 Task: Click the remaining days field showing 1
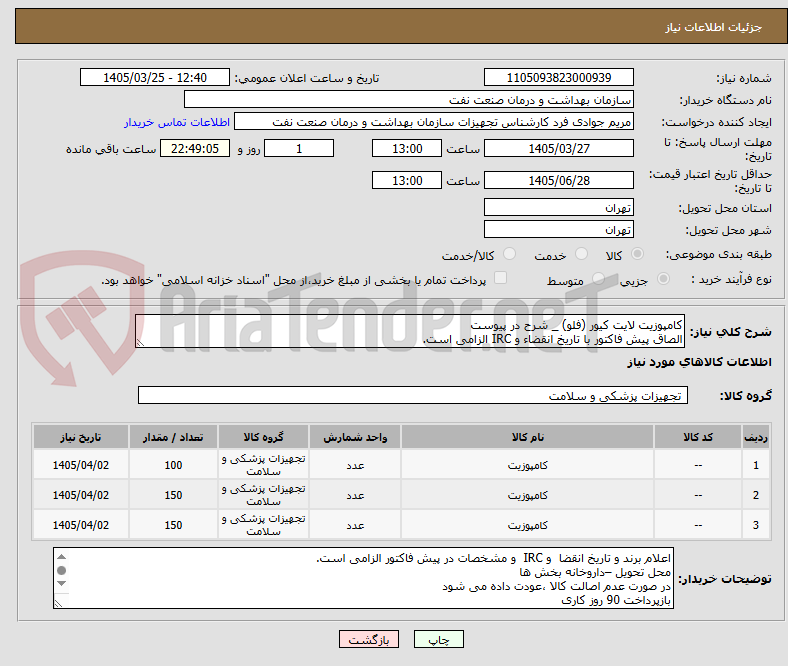tap(299, 148)
